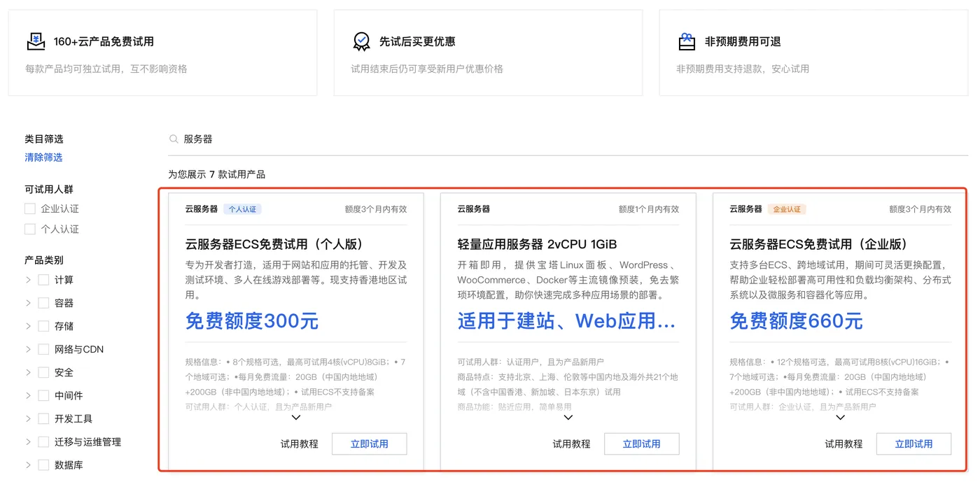Check the 企业认证 checkbox
980x482 pixels.
coord(29,208)
